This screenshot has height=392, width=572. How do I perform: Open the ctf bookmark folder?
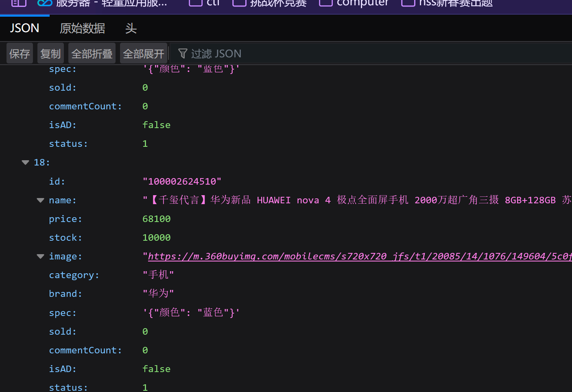point(204,3)
